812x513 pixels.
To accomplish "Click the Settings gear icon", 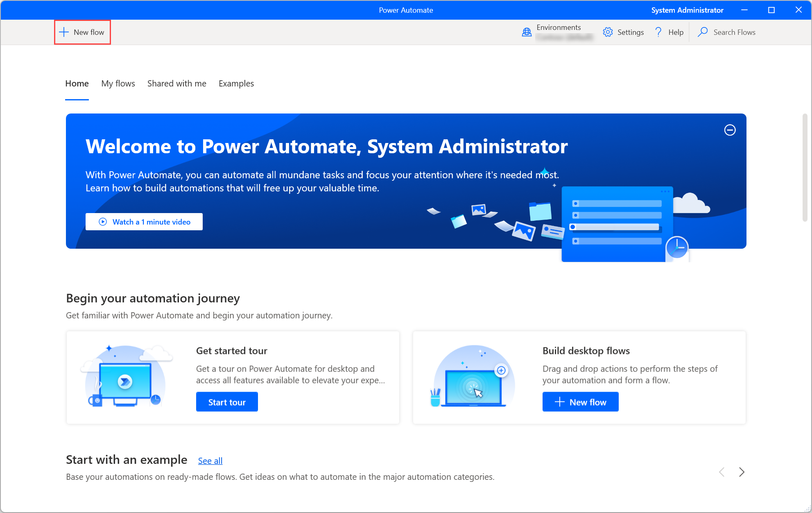I will (608, 32).
